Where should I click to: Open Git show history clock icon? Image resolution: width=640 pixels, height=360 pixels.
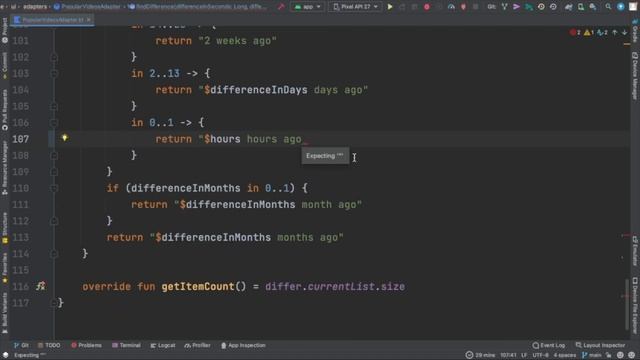(x=541, y=7)
